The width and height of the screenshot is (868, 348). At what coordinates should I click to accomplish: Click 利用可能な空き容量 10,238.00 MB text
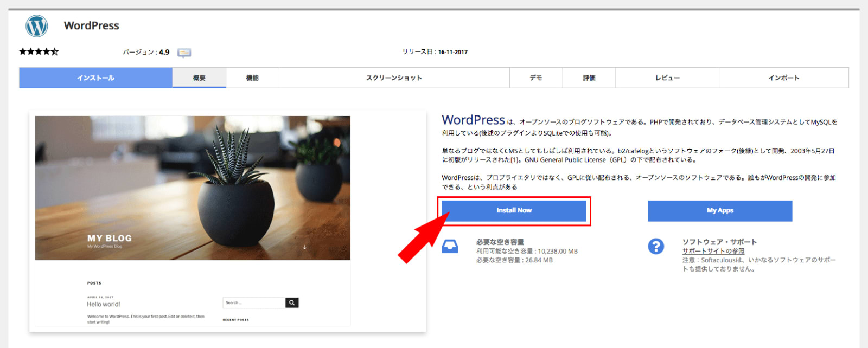(x=527, y=251)
